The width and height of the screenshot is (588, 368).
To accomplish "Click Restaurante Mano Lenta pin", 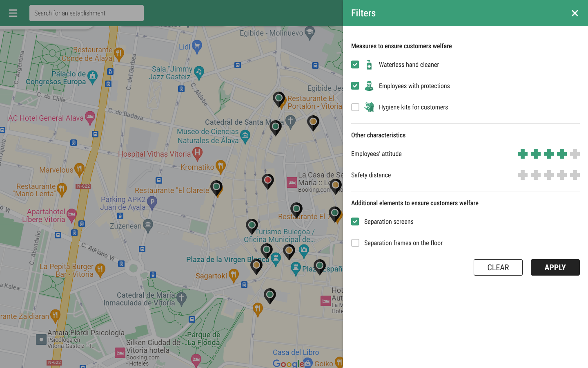I will (62, 190).
